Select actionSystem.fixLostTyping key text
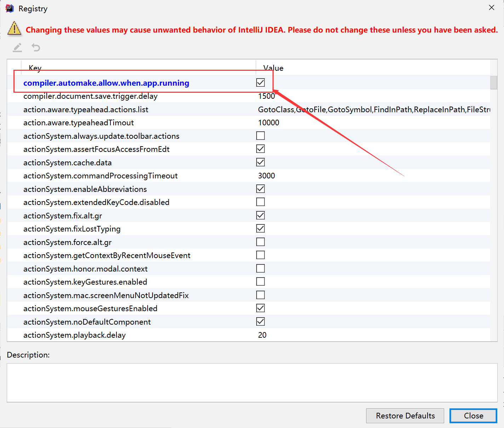This screenshot has width=504, height=428. pos(72,229)
